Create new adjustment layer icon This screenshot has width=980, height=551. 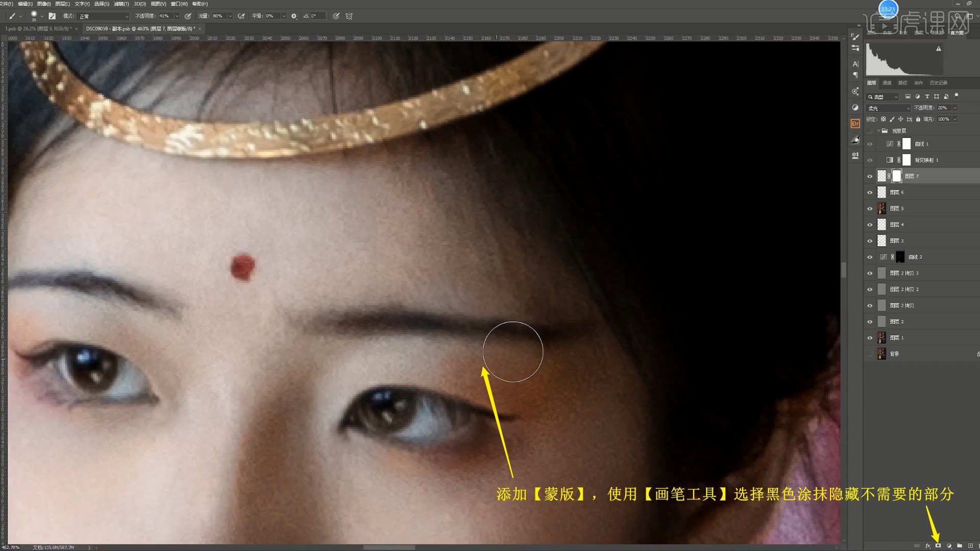tap(949, 546)
